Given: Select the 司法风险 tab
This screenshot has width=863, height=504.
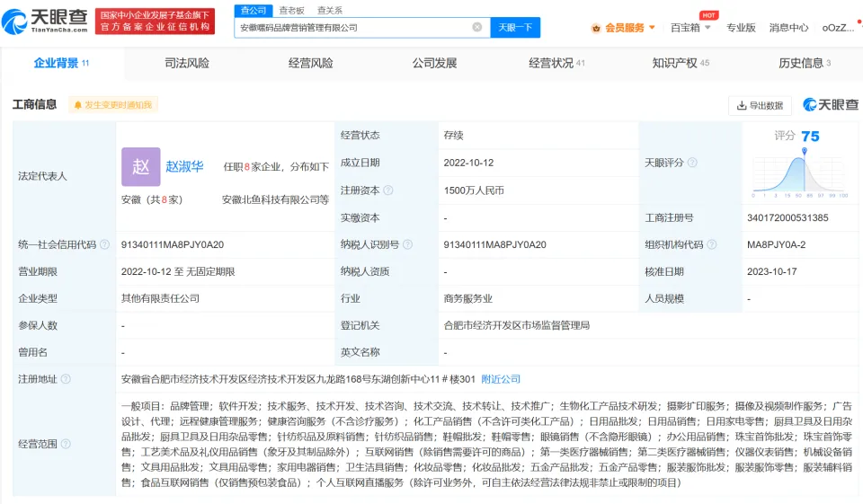Looking at the screenshot, I should point(187,63).
